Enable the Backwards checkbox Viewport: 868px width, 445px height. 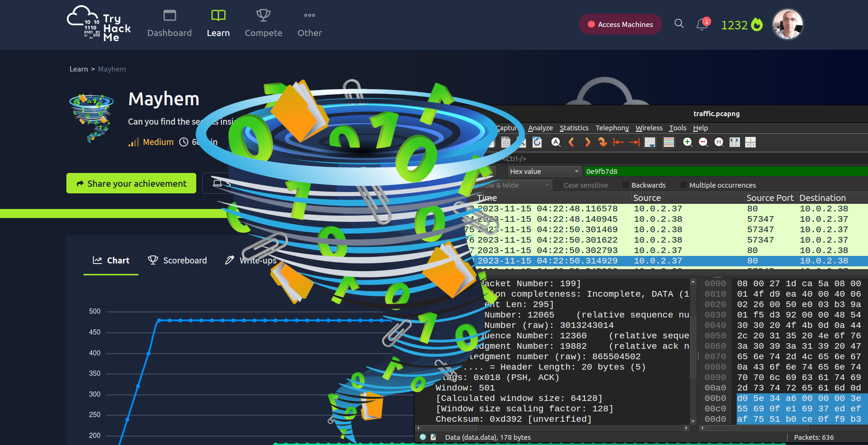[x=626, y=185]
